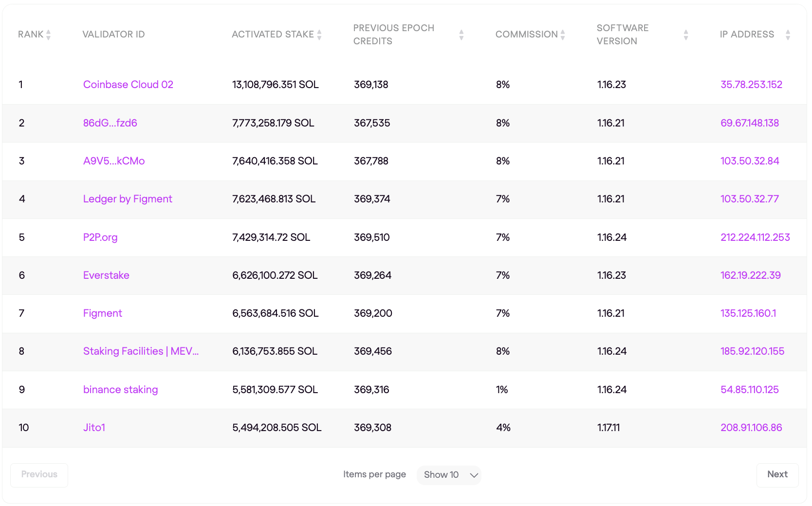Open P2P.org validator page
The width and height of the screenshot is (812, 506).
click(x=100, y=237)
